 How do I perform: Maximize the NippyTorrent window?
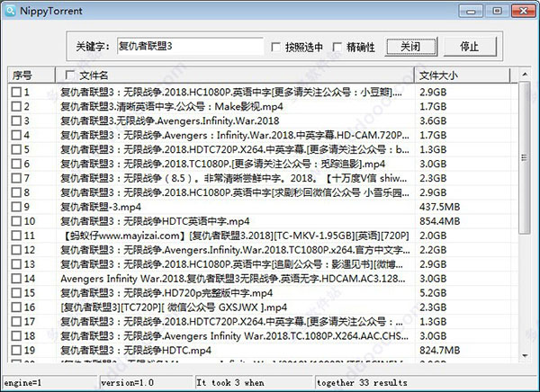pyautogui.click(x=497, y=11)
